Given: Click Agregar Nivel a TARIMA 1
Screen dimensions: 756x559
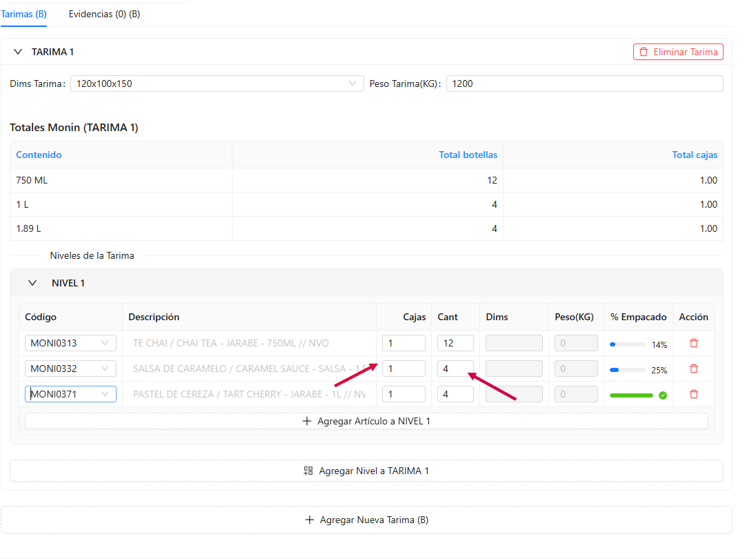Looking at the screenshot, I should [x=366, y=471].
